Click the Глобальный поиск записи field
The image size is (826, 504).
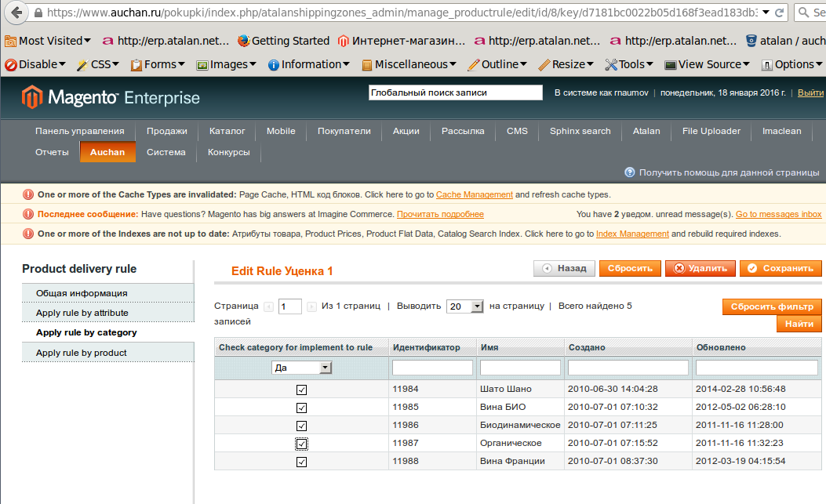pyautogui.click(x=455, y=92)
